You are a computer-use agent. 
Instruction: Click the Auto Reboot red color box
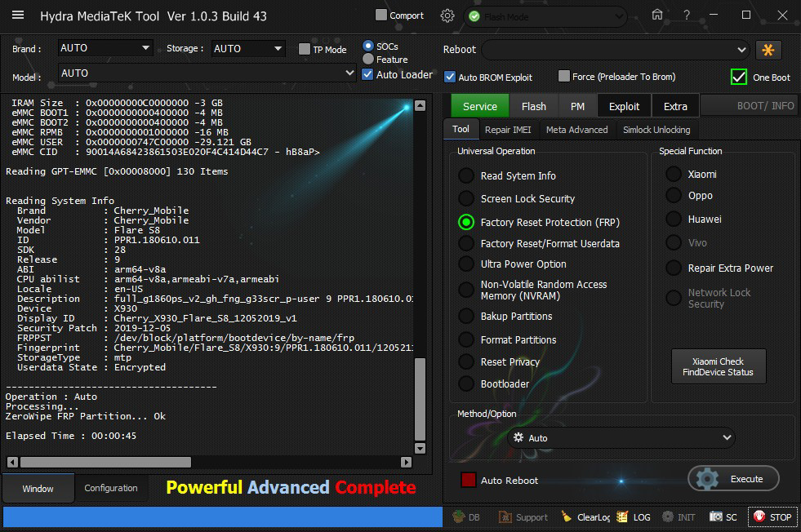point(469,480)
